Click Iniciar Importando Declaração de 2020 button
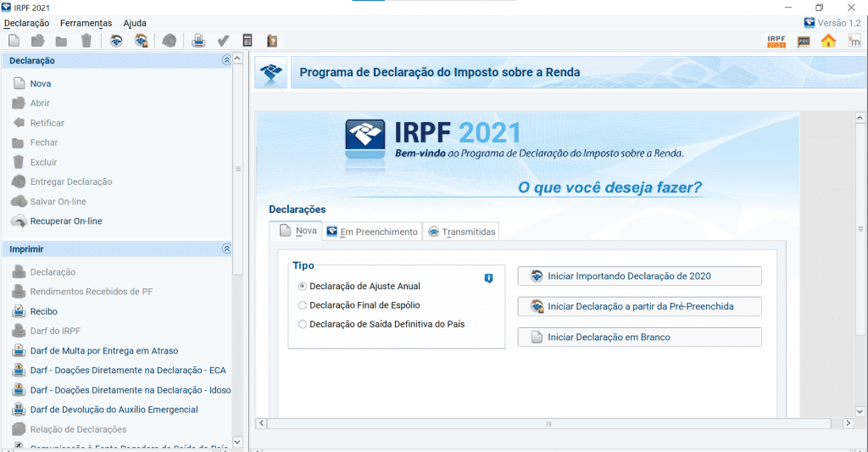 point(639,276)
